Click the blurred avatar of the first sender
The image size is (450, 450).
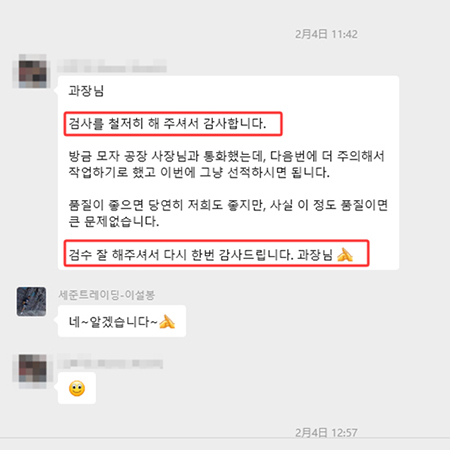pos(32,71)
